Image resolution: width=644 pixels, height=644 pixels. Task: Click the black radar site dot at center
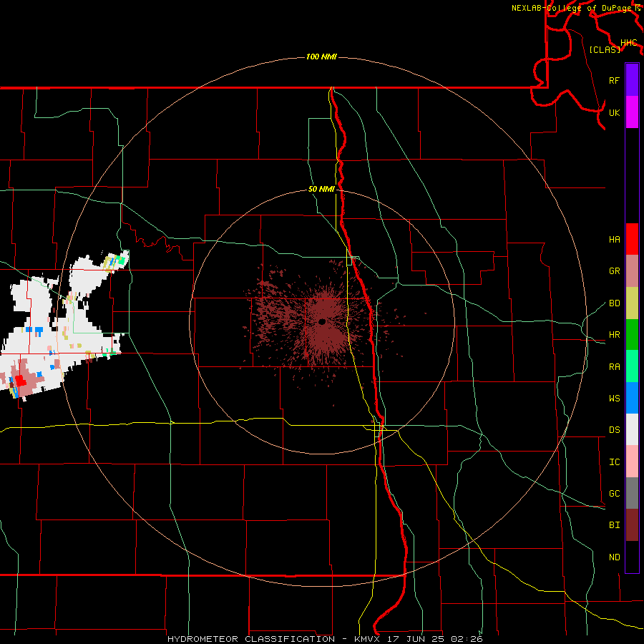(322, 321)
